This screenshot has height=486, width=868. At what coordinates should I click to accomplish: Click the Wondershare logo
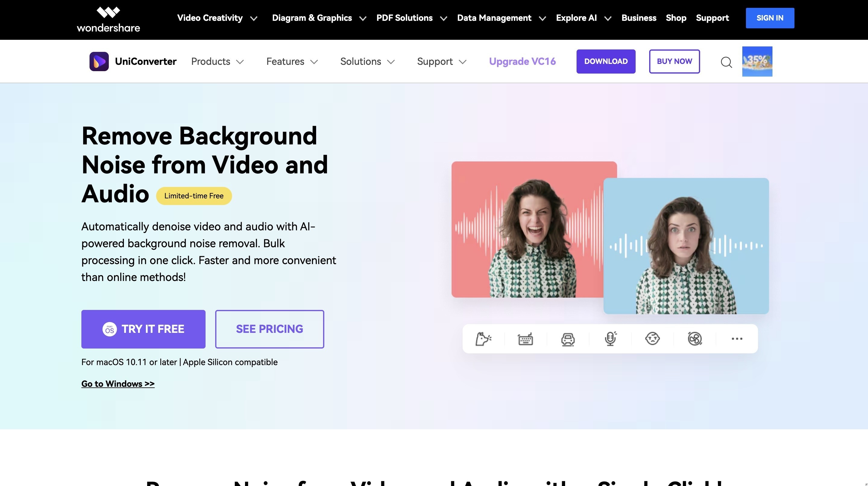[x=108, y=20]
